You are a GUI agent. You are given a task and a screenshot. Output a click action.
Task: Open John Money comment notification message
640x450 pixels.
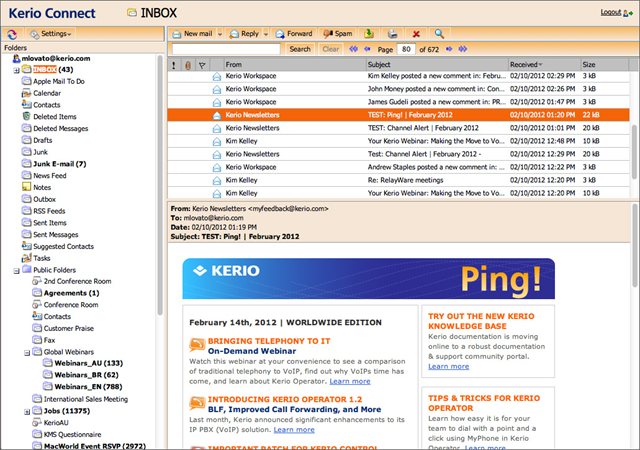pyautogui.click(x=398, y=89)
